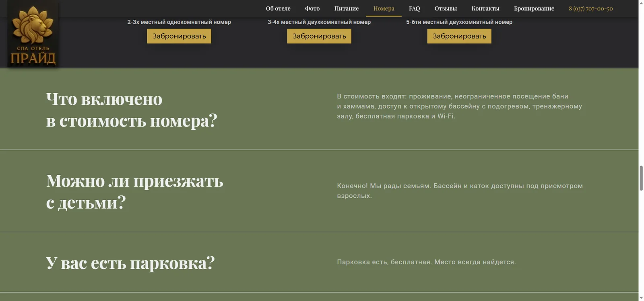The image size is (644, 301).
Task: Expand question У вас есть парковка?
Action: 130,263
